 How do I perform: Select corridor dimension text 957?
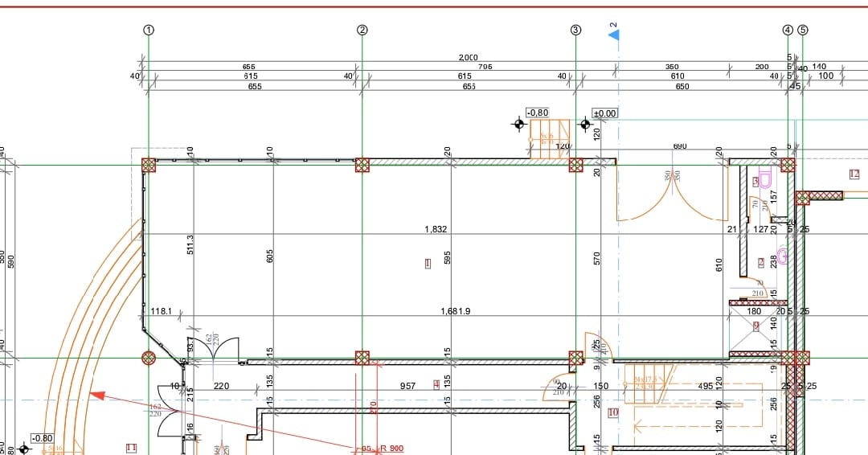click(407, 386)
